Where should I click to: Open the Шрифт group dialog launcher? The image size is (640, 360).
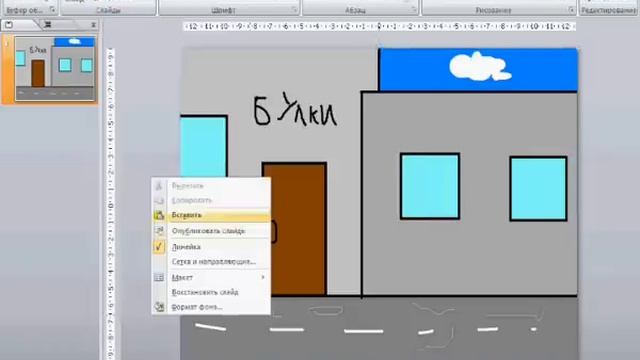(294, 9)
